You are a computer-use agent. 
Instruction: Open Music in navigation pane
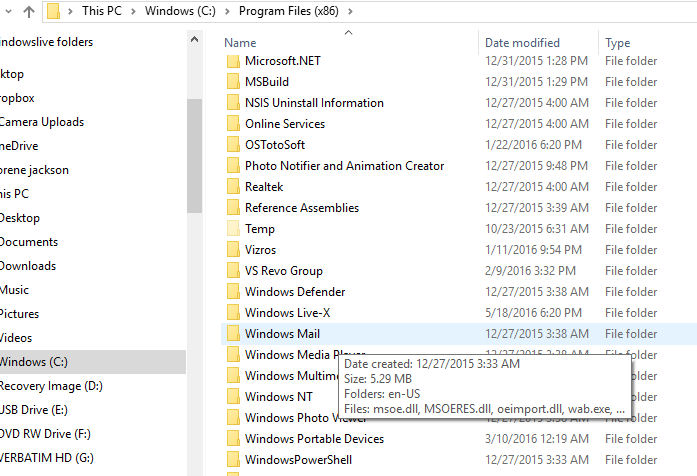pos(14,290)
